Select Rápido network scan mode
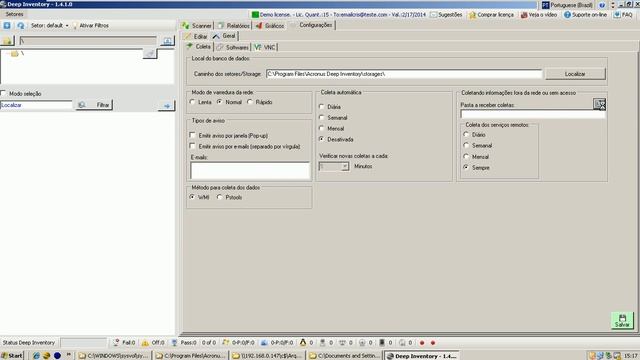640x360 pixels. [x=250, y=102]
